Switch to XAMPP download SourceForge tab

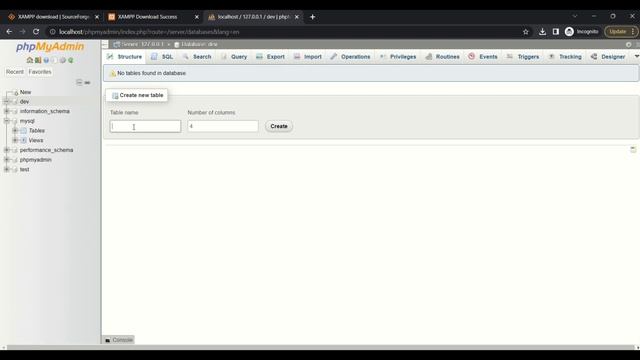pyautogui.click(x=52, y=17)
